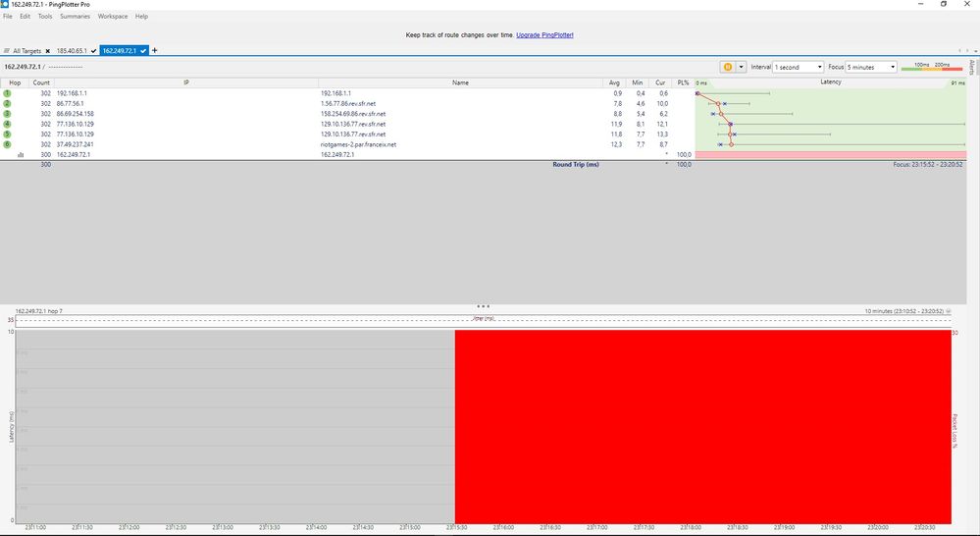Click the 162.249.72.1 target address heading
Viewport: 980px width, 536px height.
[23, 67]
